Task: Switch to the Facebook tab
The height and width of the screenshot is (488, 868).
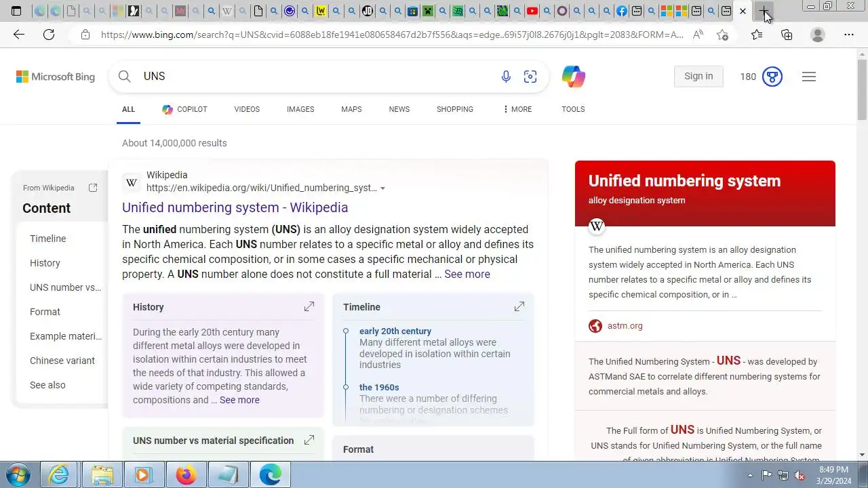Action: pyautogui.click(x=622, y=11)
